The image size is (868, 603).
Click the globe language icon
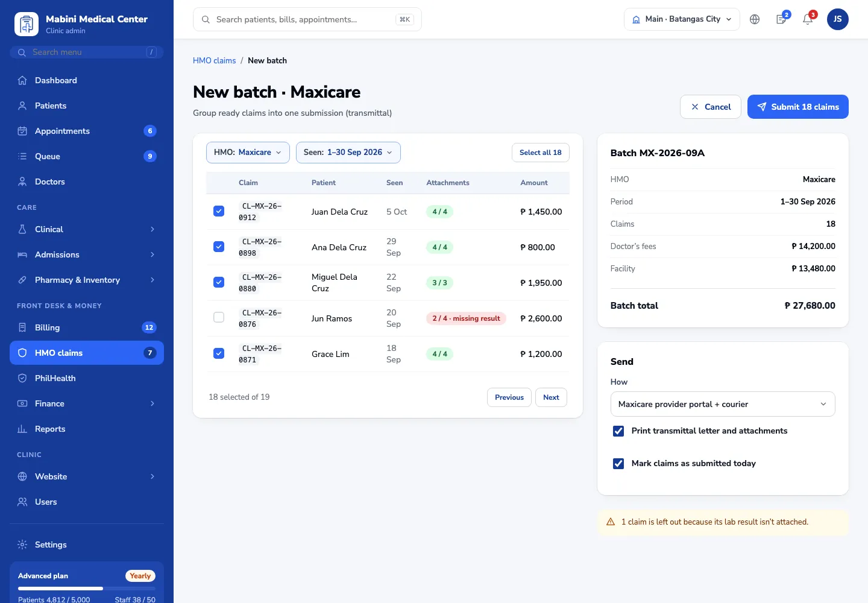pos(755,19)
